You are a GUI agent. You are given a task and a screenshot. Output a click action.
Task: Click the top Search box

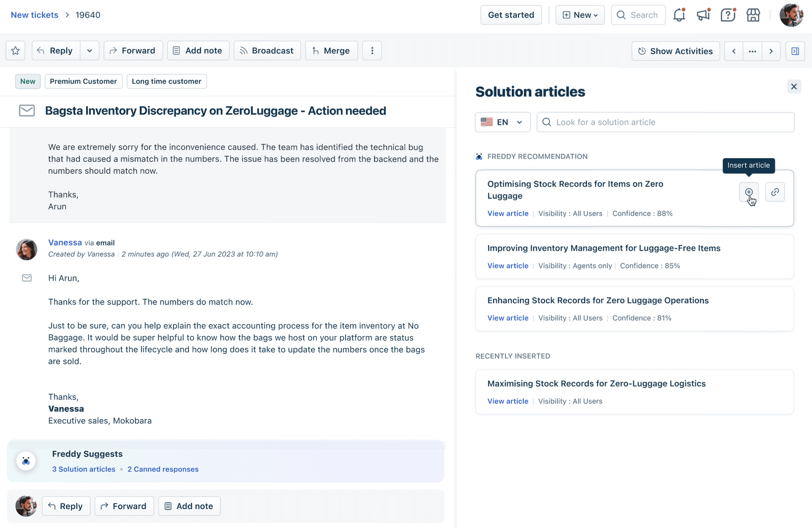pyautogui.click(x=638, y=15)
